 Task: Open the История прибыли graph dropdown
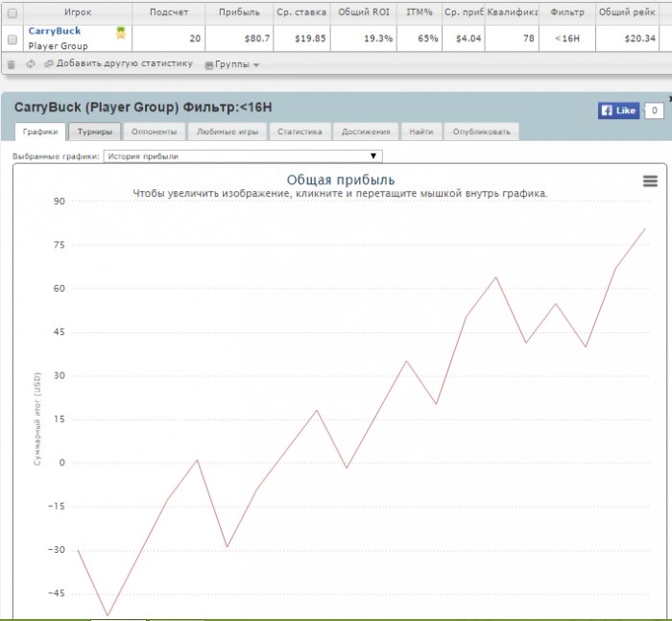(243, 155)
